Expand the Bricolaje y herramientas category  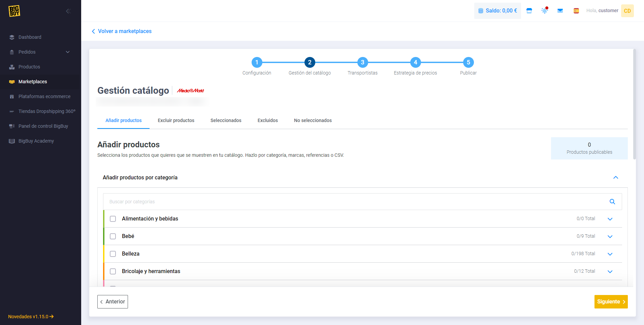[610, 271]
